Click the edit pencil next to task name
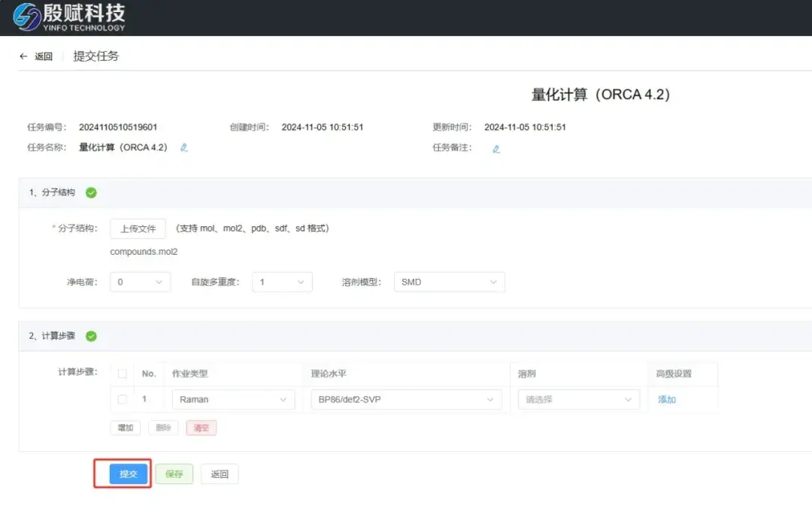The height and width of the screenshot is (505, 812). [x=183, y=148]
